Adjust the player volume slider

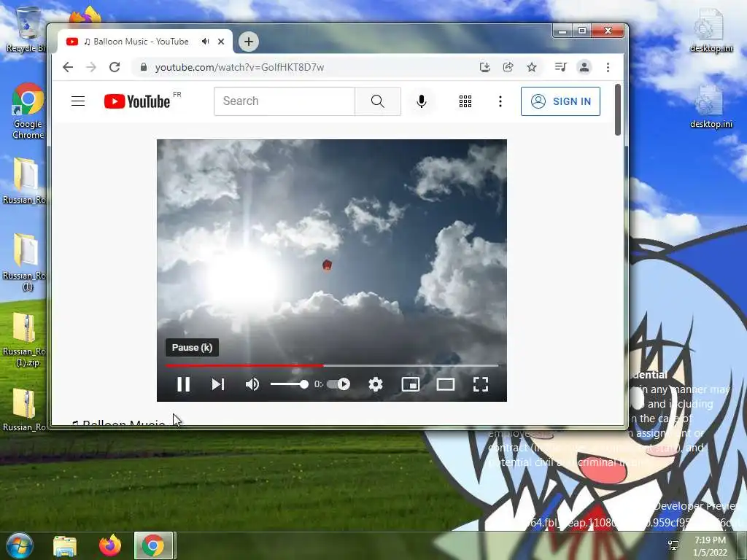pyautogui.click(x=289, y=384)
